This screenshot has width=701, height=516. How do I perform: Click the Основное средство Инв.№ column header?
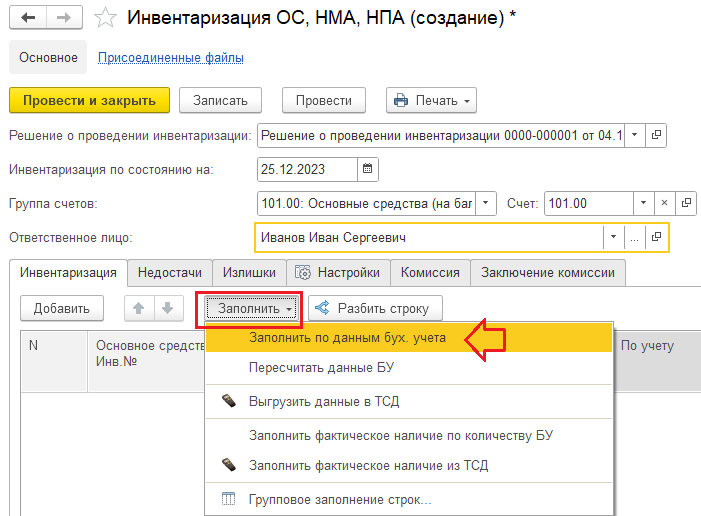point(147,362)
